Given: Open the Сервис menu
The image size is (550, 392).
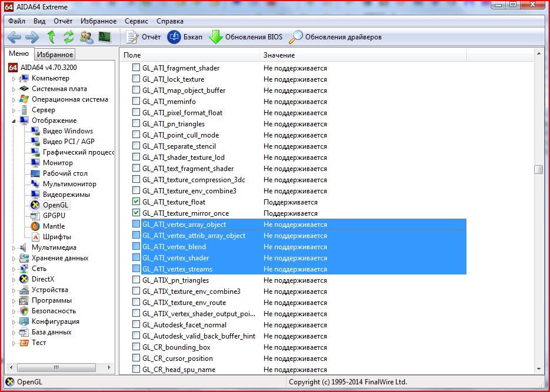Looking at the screenshot, I should click(136, 21).
